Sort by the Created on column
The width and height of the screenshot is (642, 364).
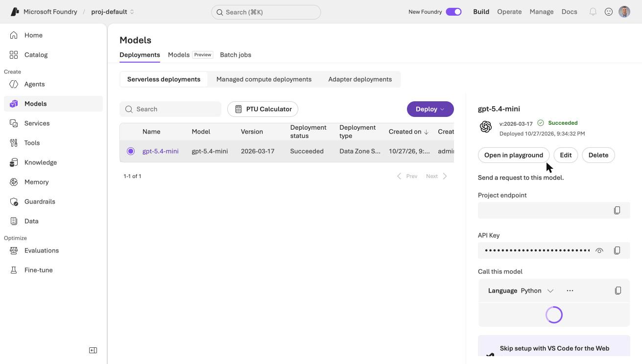click(x=409, y=132)
